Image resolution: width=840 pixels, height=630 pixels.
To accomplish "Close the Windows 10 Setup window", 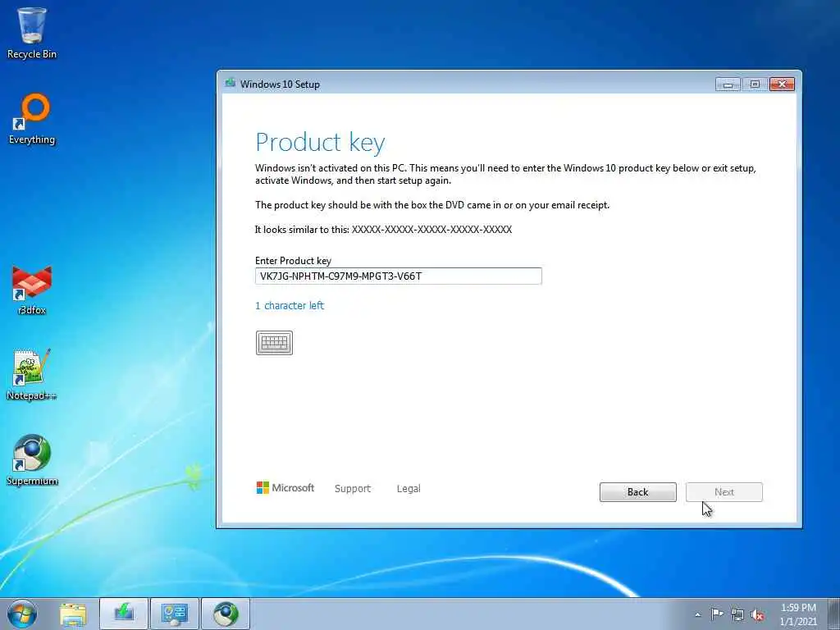I will (x=782, y=84).
